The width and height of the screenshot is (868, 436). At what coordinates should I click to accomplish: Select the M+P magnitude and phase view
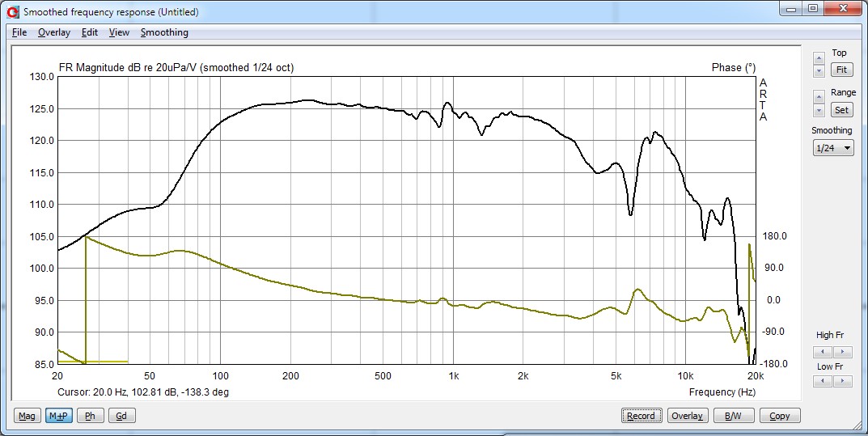59,416
